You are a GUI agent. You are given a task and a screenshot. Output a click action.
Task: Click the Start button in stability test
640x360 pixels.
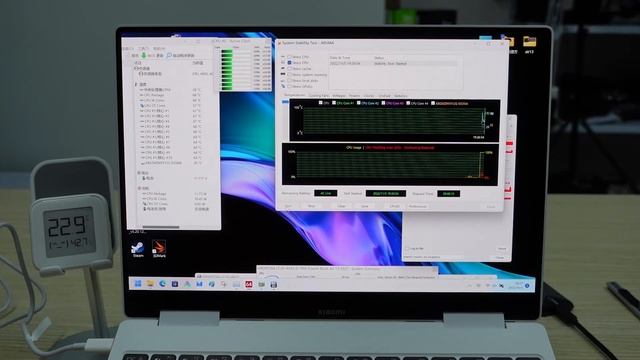(x=289, y=206)
